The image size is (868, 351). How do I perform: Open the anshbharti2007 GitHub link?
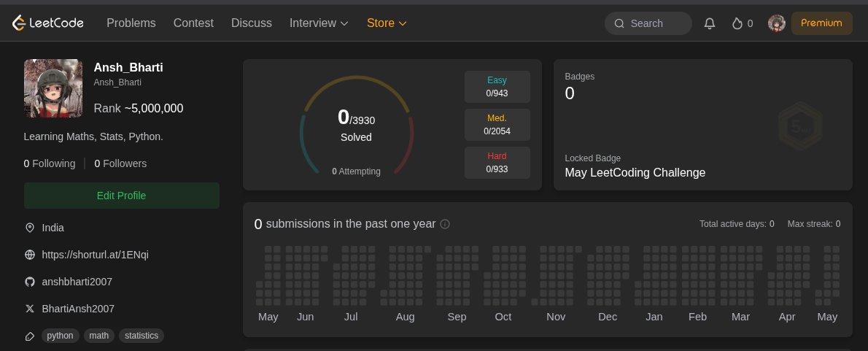coord(77,282)
